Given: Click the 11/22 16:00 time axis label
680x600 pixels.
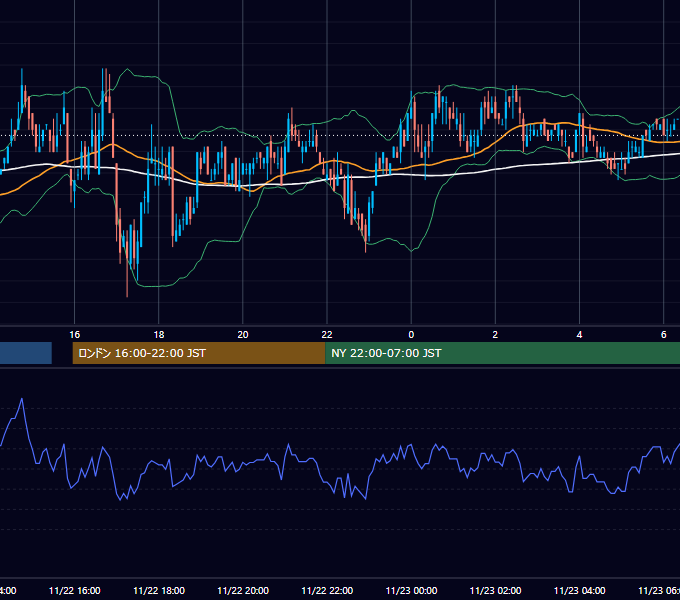Looking at the screenshot, I should [x=75, y=590].
